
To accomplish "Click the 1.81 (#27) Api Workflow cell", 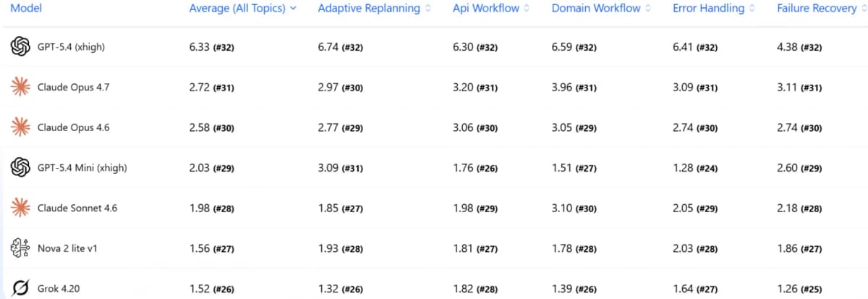I will pyautogui.click(x=475, y=248).
